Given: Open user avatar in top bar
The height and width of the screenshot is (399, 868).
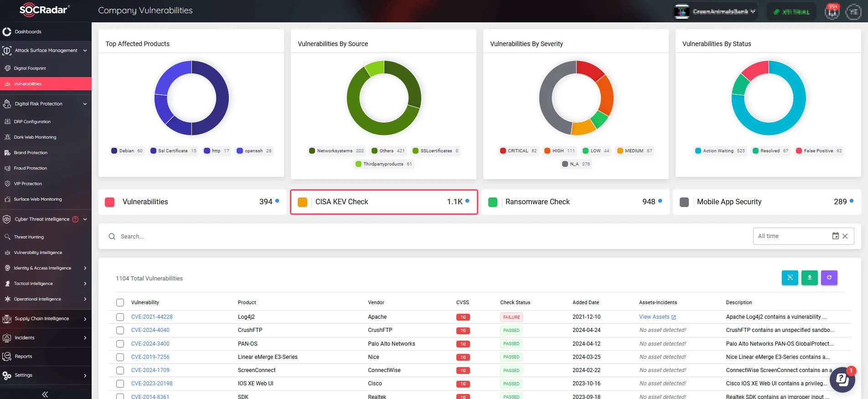Looking at the screenshot, I should tap(853, 12).
